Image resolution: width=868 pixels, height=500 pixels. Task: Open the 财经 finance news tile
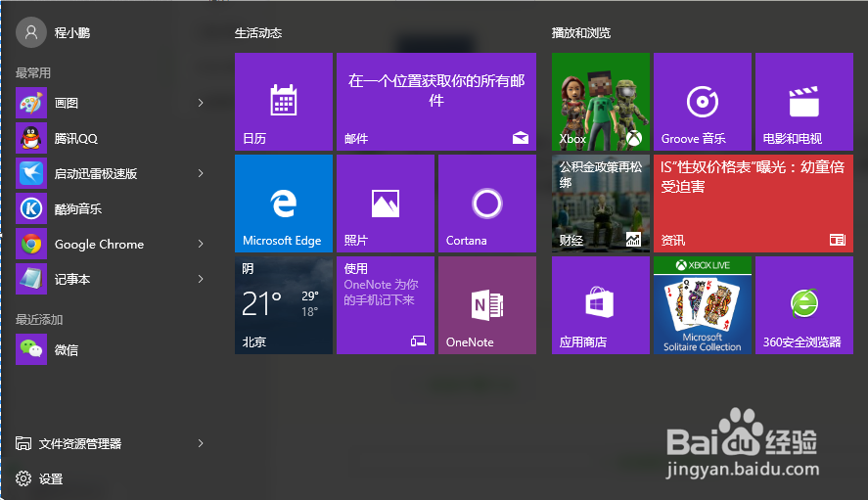pos(601,204)
